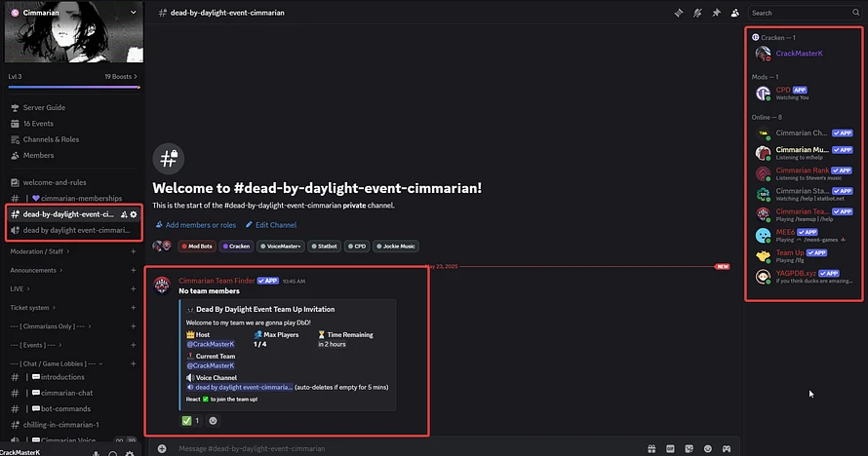Click the Cracken role tag
This screenshot has height=456, width=868.
[x=236, y=247]
